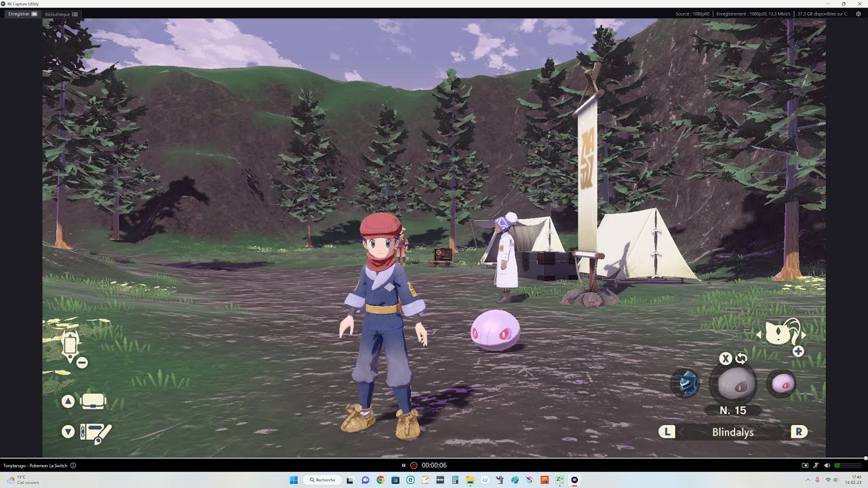Open the weather widget showing 13°C
Image resolution: width=868 pixels, height=488 pixels.
(22, 480)
